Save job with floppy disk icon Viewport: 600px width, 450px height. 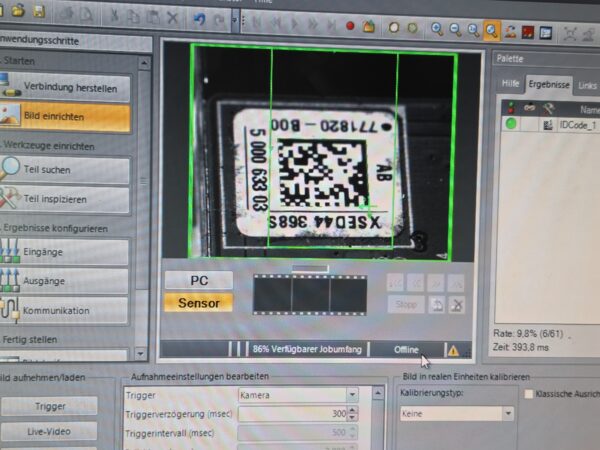(x=39, y=11)
